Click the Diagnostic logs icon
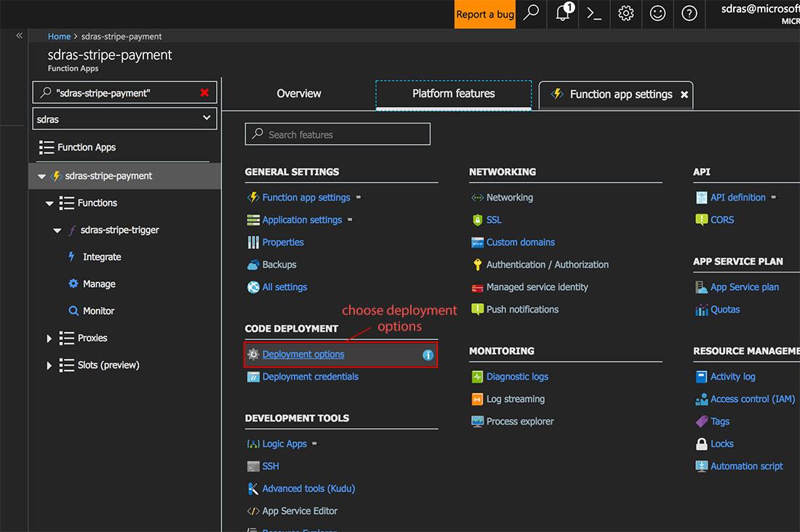 [x=477, y=377]
